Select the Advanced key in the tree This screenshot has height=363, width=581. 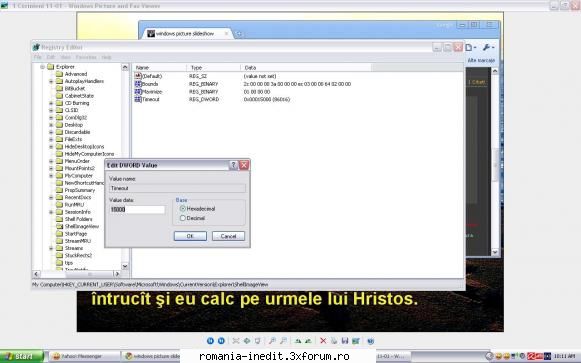coord(76,74)
